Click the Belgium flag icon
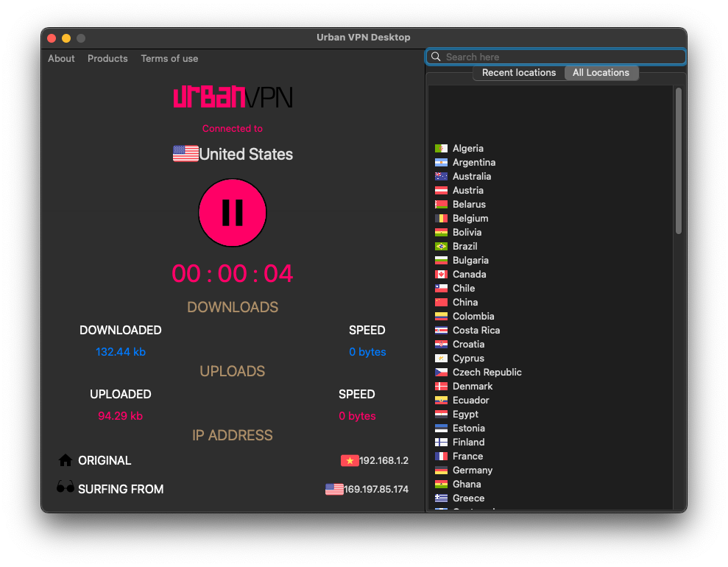728x567 pixels. (441, 218)
